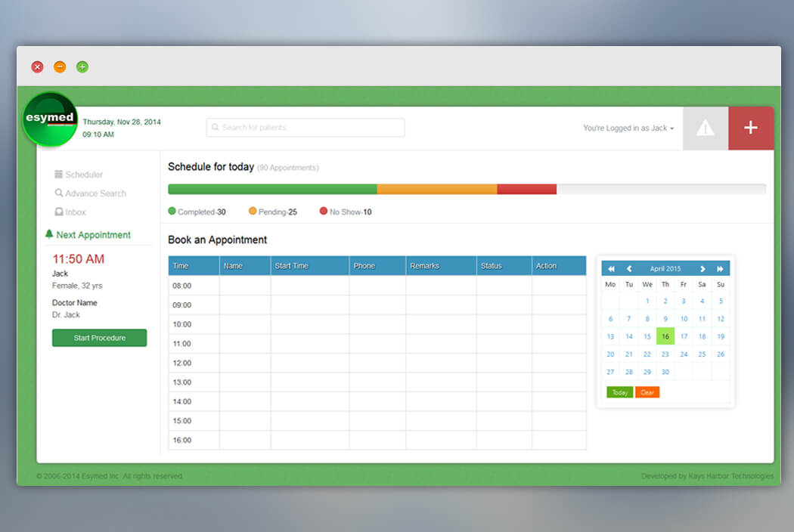
Task: Click the orange window minimize button
Action: click(x=60, y=66)
